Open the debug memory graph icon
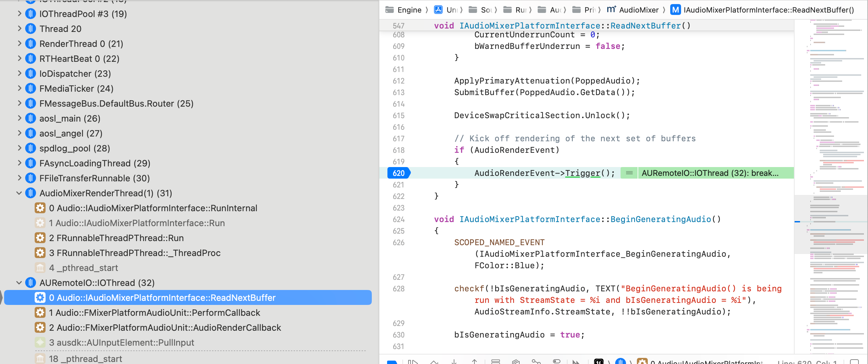868x364 pixels. point(536,362)
